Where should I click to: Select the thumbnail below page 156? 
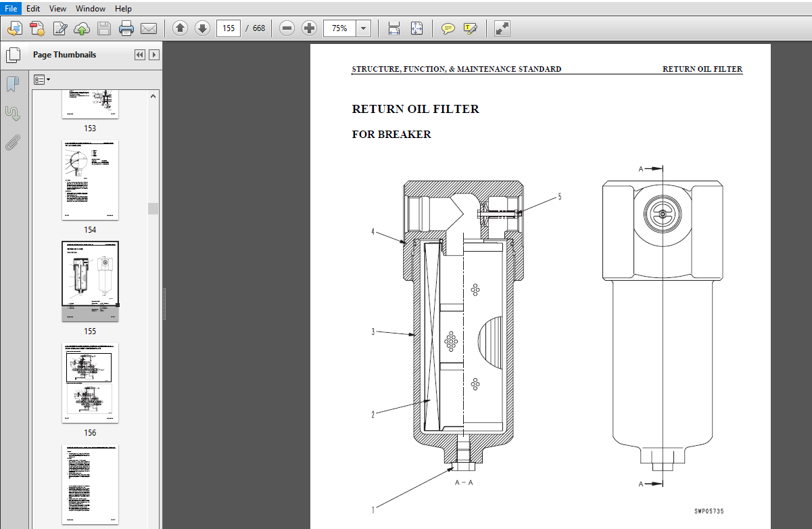(x=90, y=484)
